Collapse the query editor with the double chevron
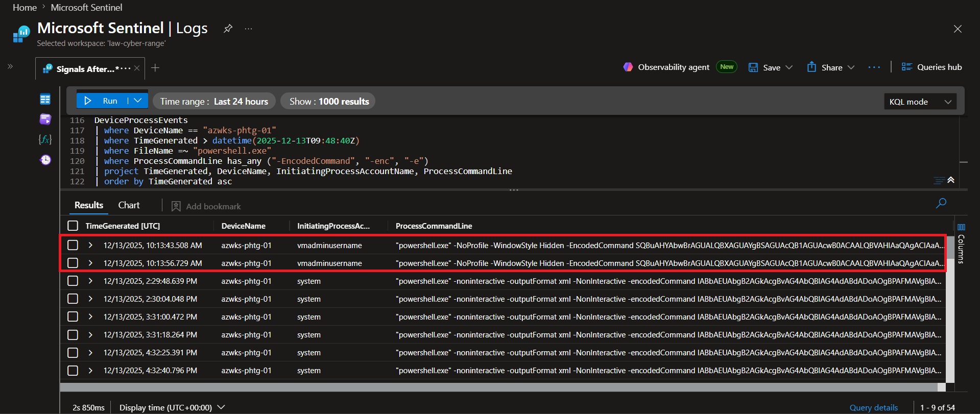Viewport: 980px width, 414px height. 951,180
